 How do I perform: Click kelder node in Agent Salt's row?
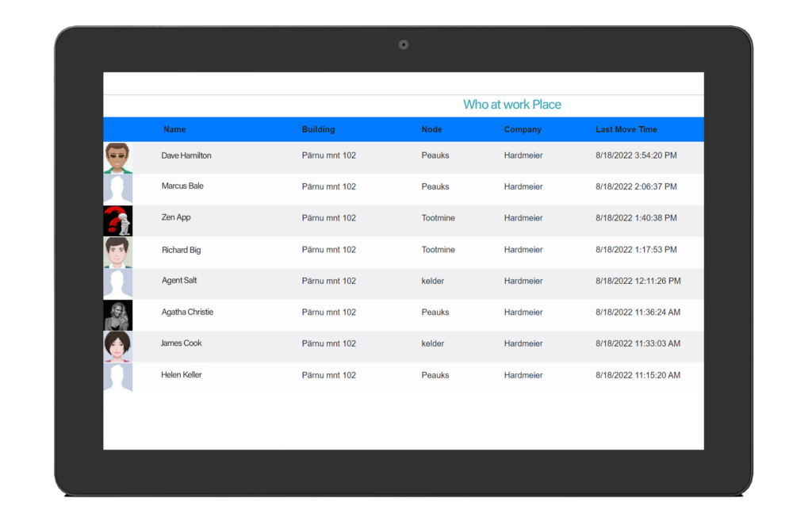(432, 282)
